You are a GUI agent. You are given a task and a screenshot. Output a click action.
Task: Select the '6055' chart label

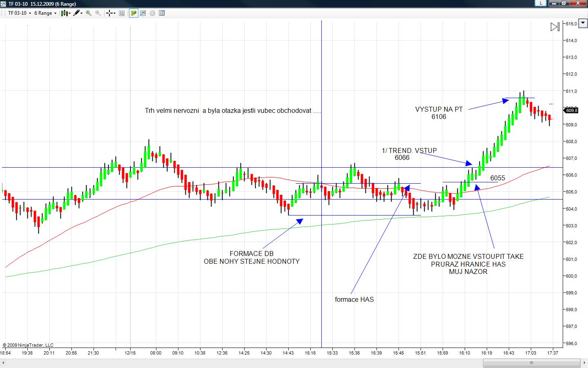[498, 178]
